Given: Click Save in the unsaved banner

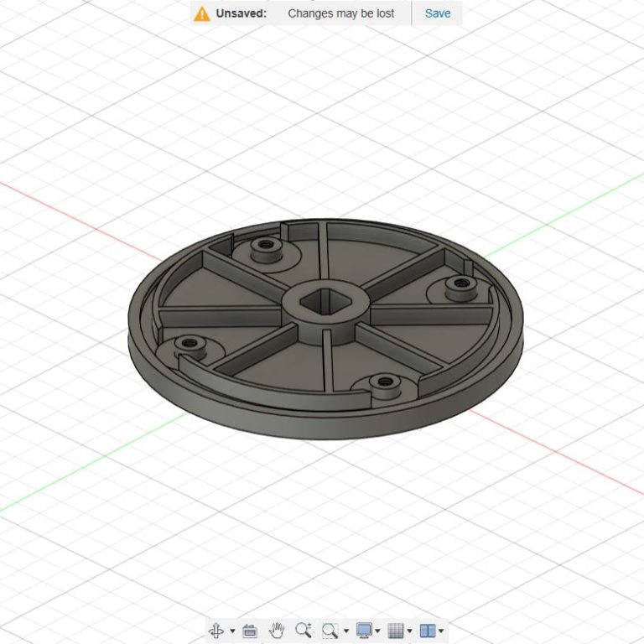Looking at the screenshot, I should (x=438, y=13).
